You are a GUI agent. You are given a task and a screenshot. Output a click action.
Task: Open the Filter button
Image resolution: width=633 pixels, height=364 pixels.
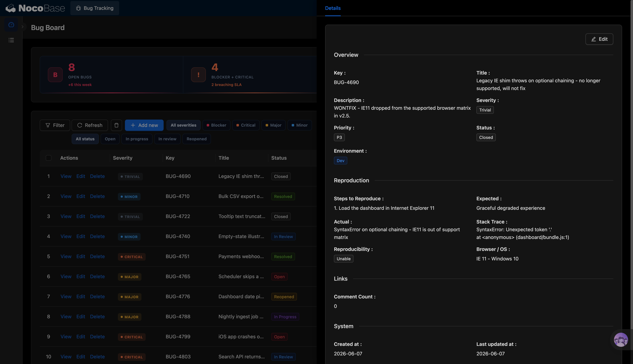tap(55, 125)
